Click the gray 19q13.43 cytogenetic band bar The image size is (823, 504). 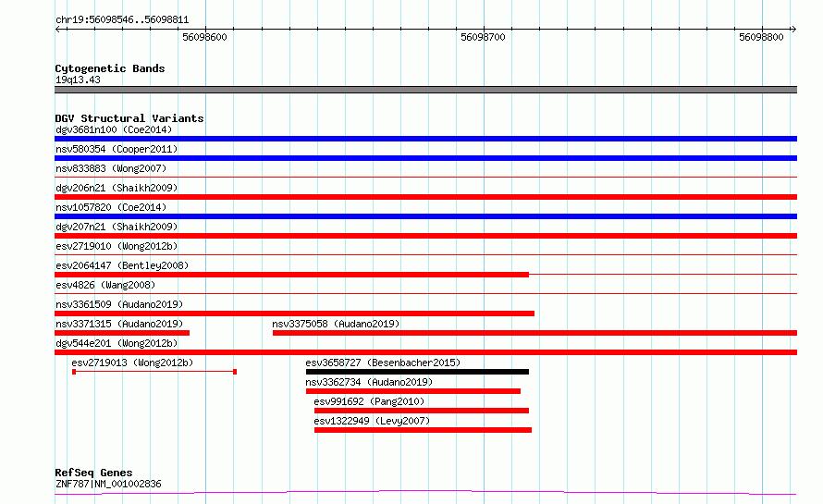[425, 90]
